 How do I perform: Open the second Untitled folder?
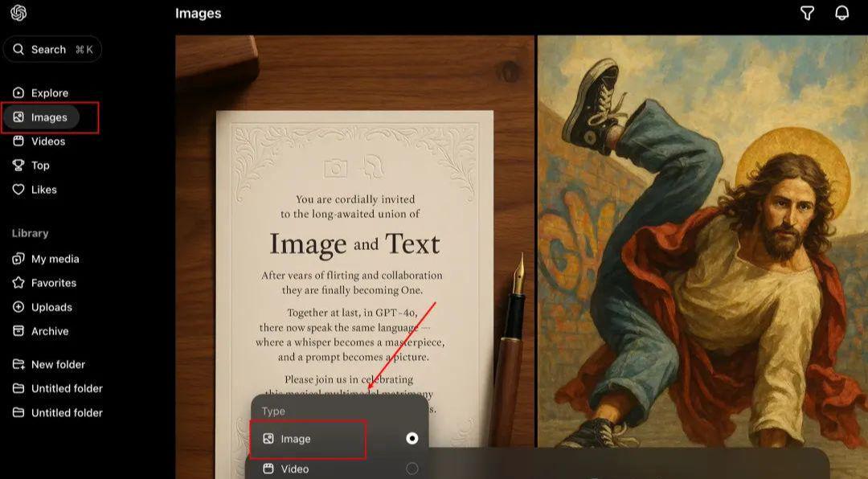click(x=66, y=412)
